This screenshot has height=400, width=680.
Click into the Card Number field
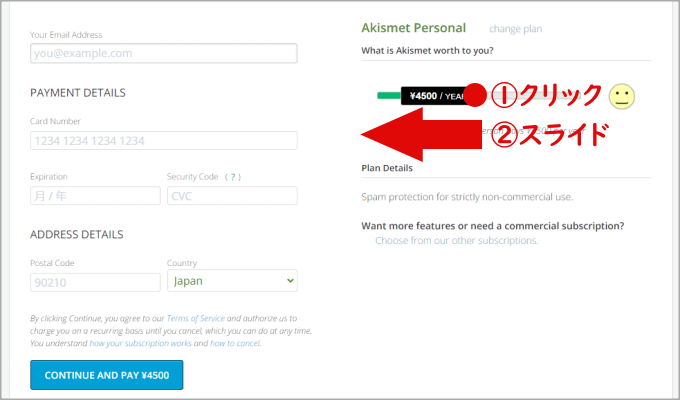(163, 141)
